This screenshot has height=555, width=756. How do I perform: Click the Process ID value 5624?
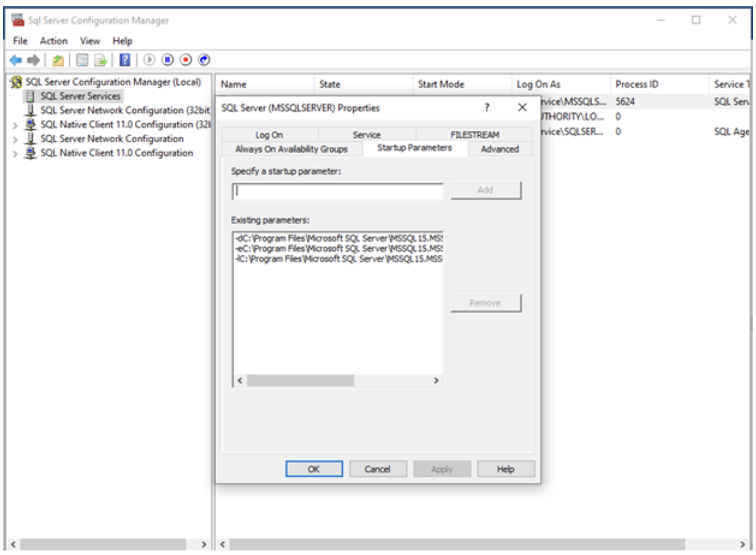625,102
